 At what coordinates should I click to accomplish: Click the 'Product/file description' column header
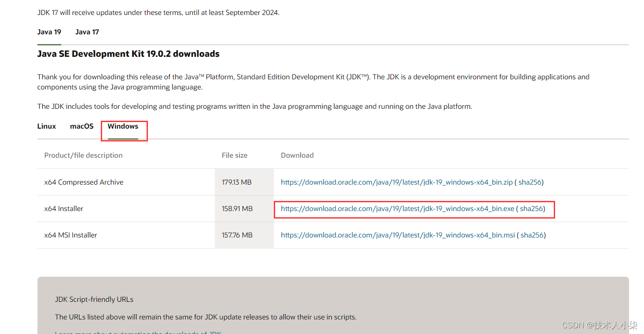pyautogui.click(x=84, y=156)
